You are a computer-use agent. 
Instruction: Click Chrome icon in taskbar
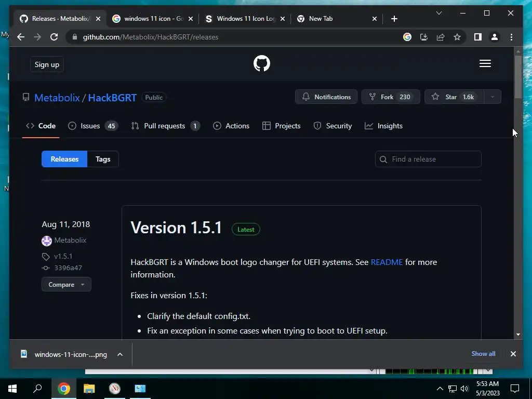click(64, 389)
